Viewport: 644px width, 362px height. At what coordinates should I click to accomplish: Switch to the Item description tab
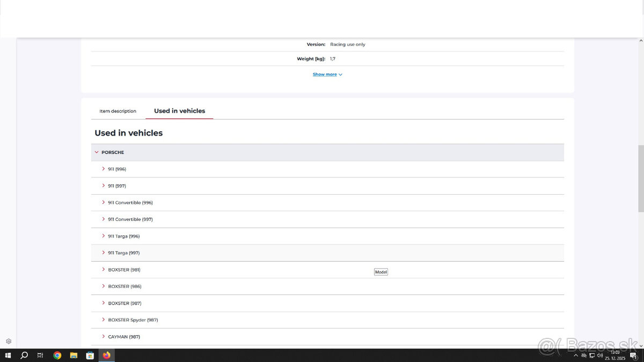pyautogui.click(x=118, y=111)
